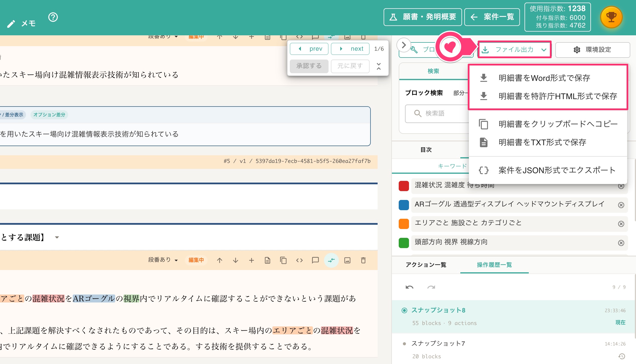Click the blue ARゴーグル color swatch
The image size is (636, 364).
(x=404, y=205)
